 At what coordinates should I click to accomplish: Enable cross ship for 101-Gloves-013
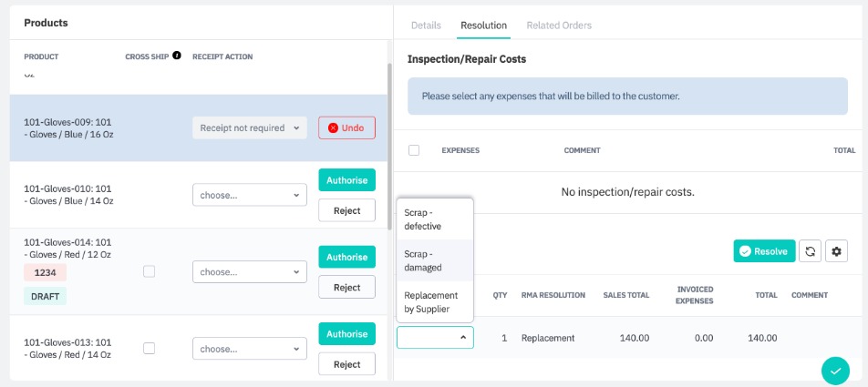click(x=149, y=348)
